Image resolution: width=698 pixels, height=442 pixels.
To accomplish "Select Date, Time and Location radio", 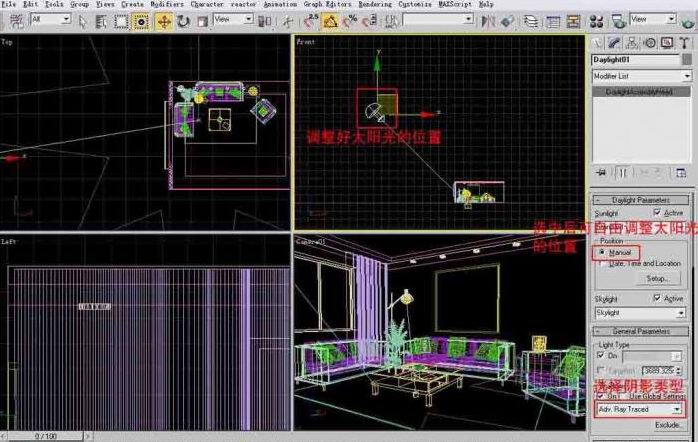I will pyautogui.click(x=602, y=264).
